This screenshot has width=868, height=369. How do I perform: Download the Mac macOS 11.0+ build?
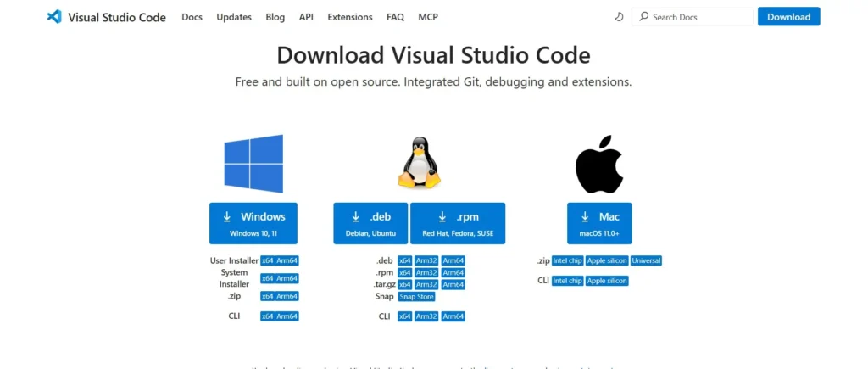click(x=599, y=223)
